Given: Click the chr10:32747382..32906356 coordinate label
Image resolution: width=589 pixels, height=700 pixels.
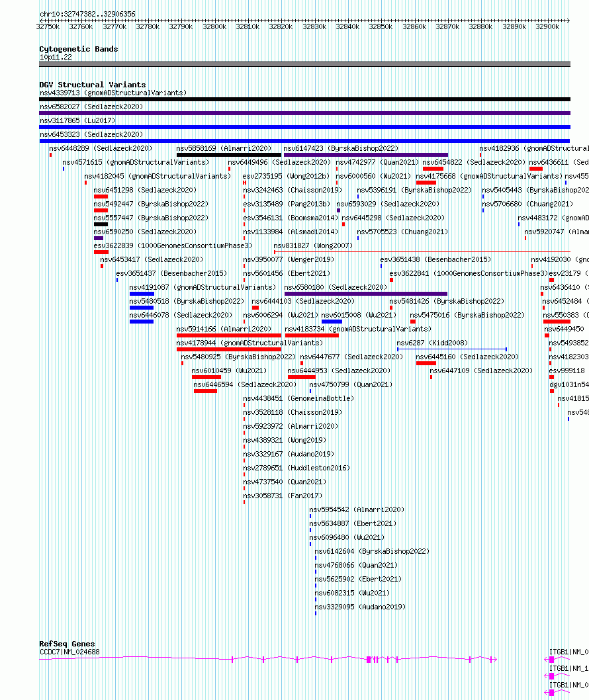Looking at the screenshot, I should 87,14.
